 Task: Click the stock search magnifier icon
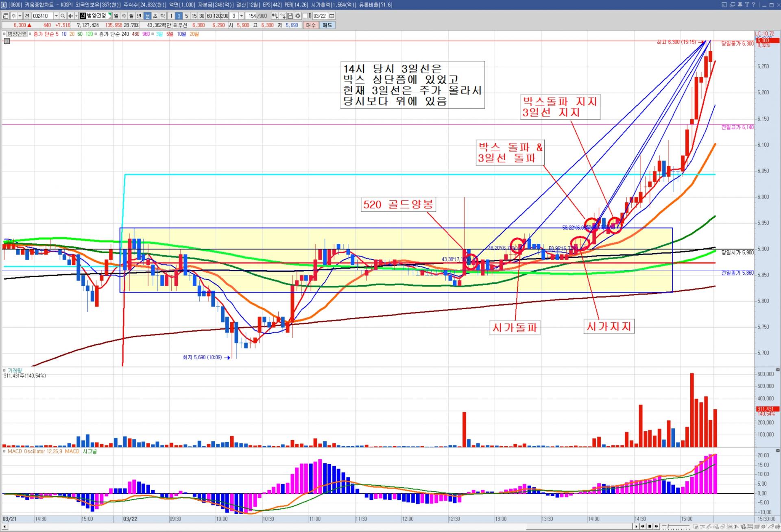(63, 16)
